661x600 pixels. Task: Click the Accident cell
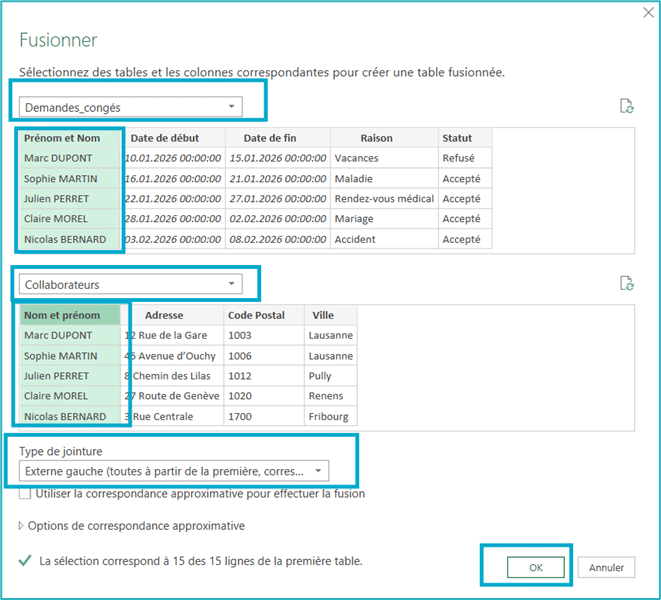click(x=384, y=239)
